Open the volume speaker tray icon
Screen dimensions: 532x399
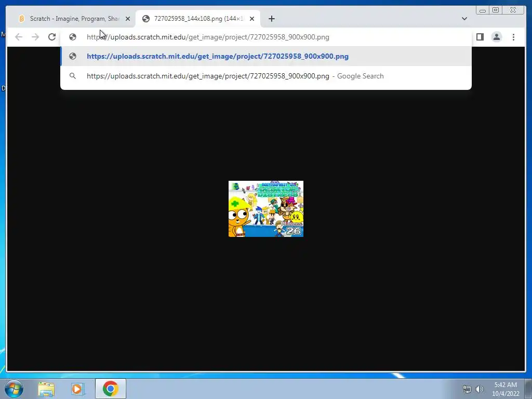(x=480, y=389)
